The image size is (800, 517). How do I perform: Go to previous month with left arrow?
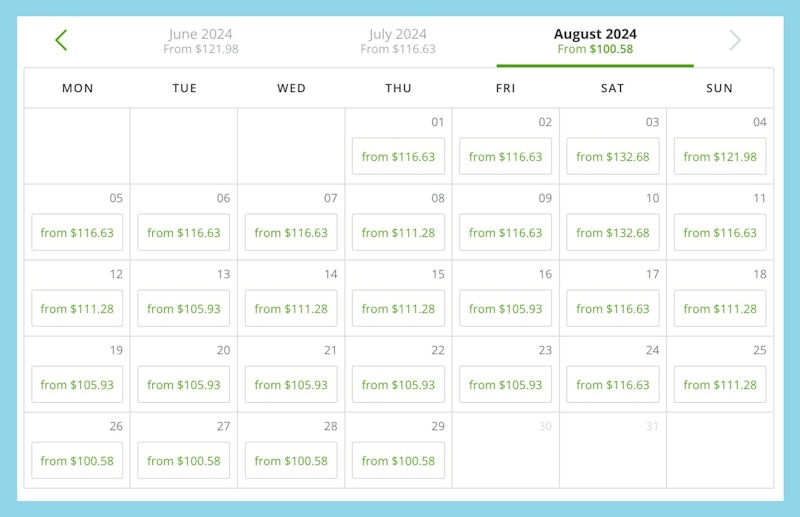coord(61,40)
